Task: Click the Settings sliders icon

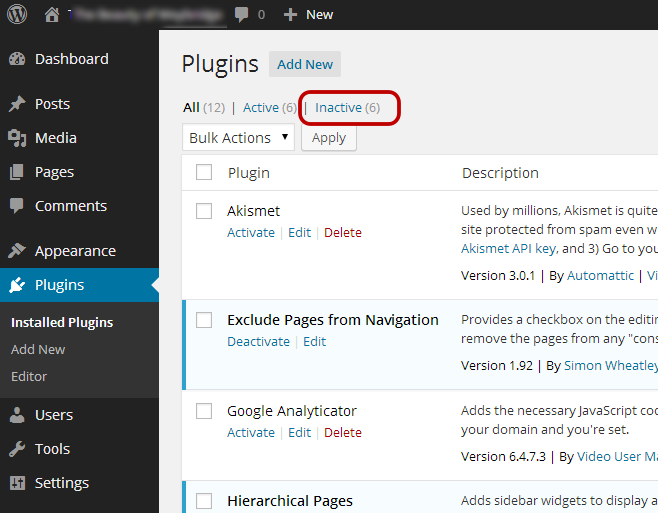Action: click(x=17, y=483)
